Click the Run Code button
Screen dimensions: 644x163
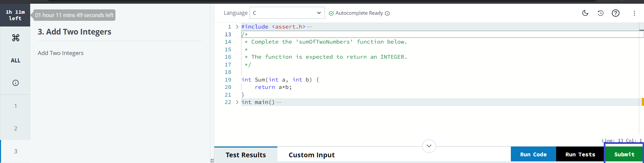coord(533,154)
